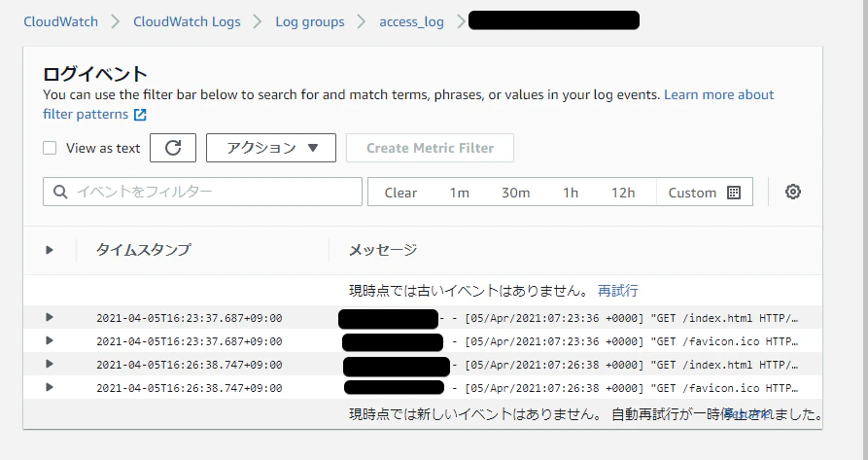Click the magnifier icon in filter bar
This screenshot has width=868, height=460.
tap(60, 192)
